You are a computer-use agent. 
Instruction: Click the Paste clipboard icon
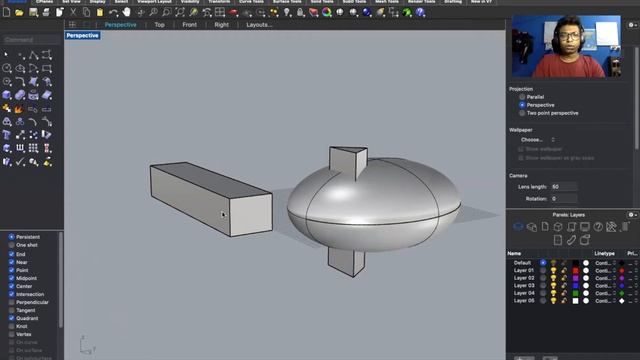tap(100, 13)
